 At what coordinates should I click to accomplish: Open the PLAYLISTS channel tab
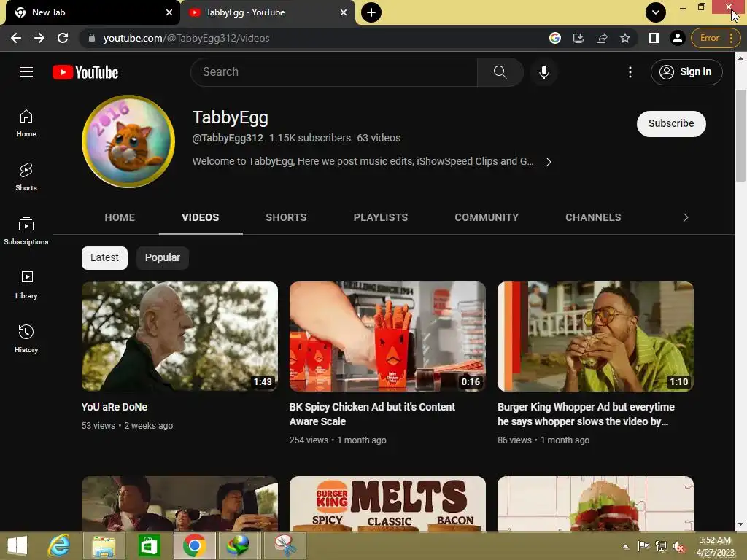381,217
